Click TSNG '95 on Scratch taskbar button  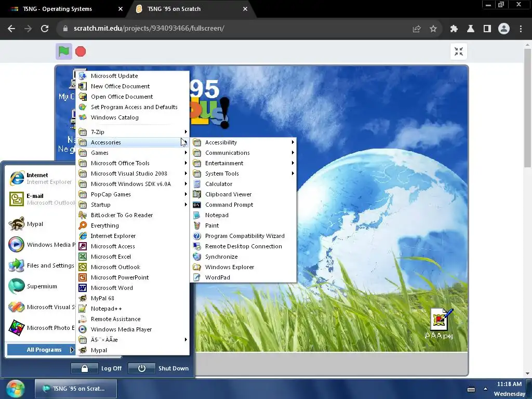[76, 389]
